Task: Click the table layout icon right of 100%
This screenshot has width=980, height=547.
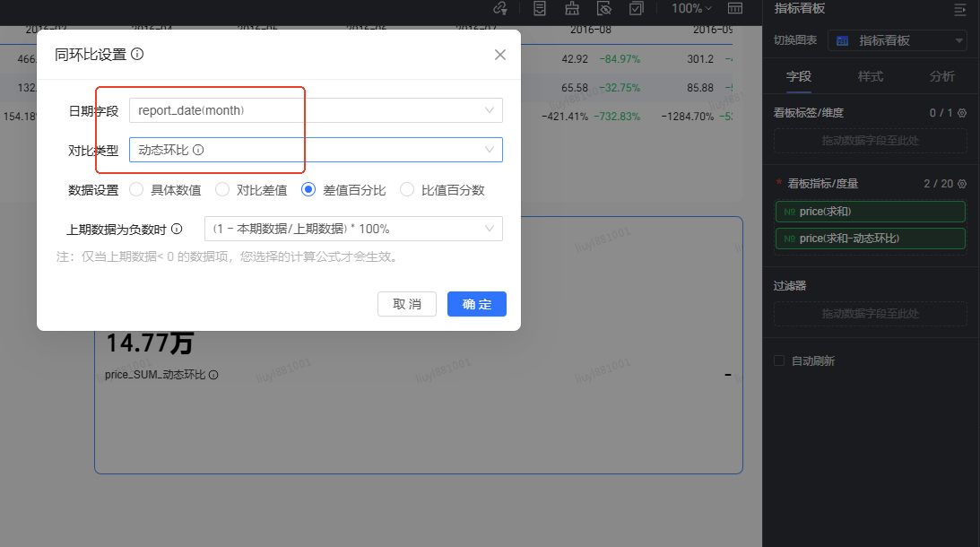Action: click(x=735, y=8)
